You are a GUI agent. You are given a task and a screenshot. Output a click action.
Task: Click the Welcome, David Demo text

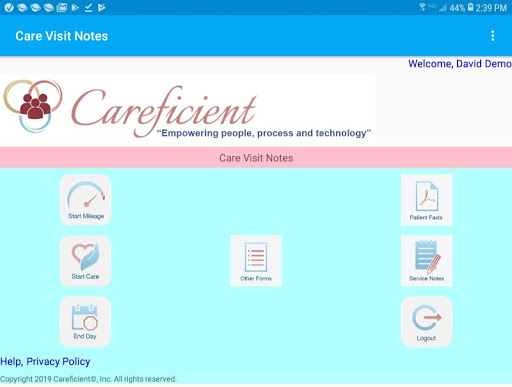[x=460, y=64]
